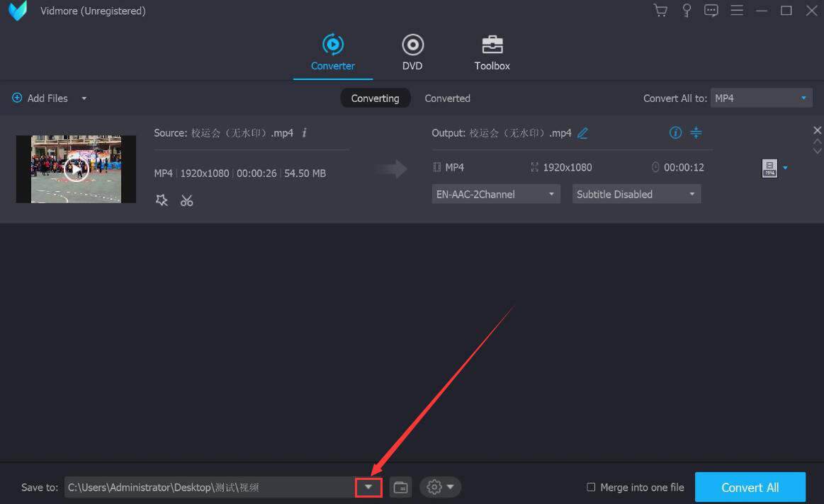Expand the Add Files dropdown arrow

(84, 98)
